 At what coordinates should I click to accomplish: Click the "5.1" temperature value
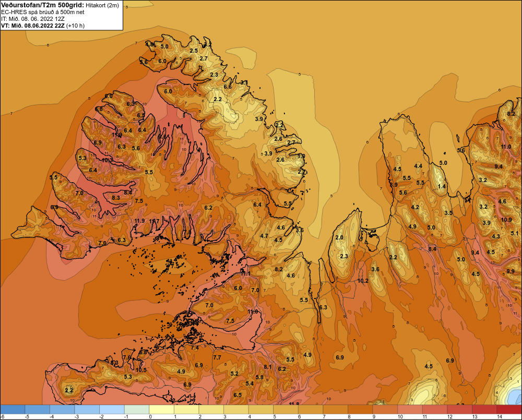[x=514, y=233]
